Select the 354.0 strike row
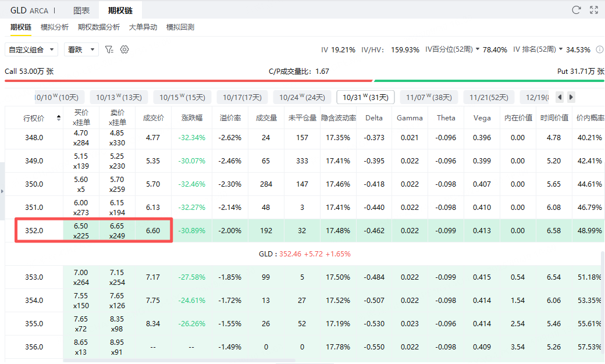 pos(305,301)
